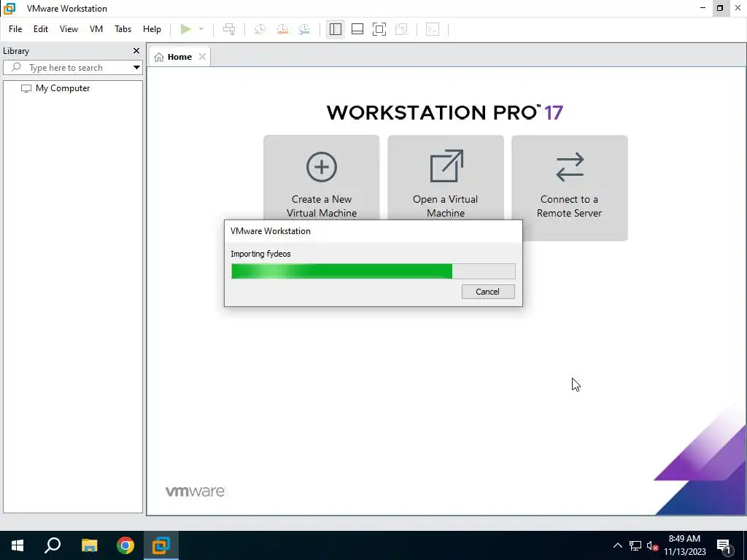
Task: Close the Home tab
Action: [202, 57]
